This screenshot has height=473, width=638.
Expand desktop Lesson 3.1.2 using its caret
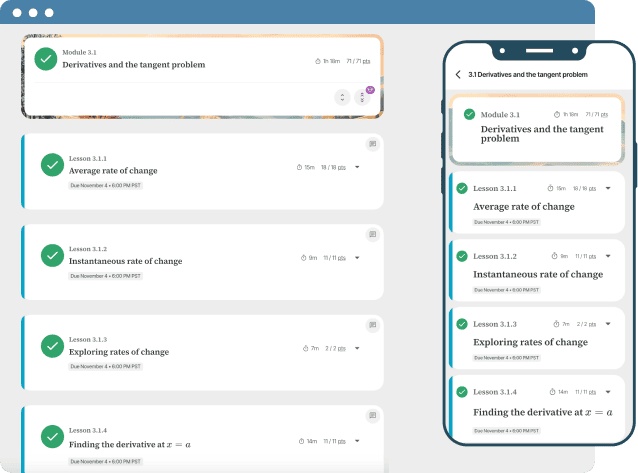click(357, 258)
